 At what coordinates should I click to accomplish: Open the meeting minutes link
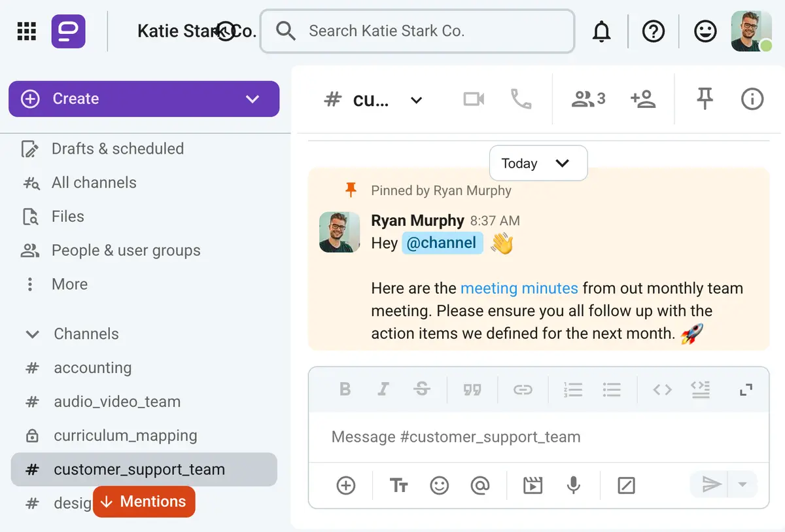tap(519, 288)
